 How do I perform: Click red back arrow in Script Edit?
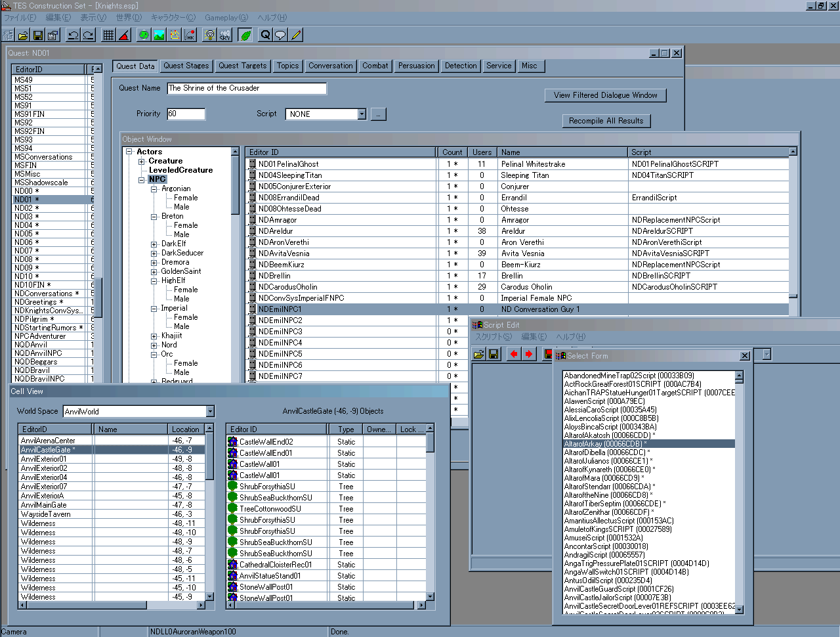tap(514, 354)
